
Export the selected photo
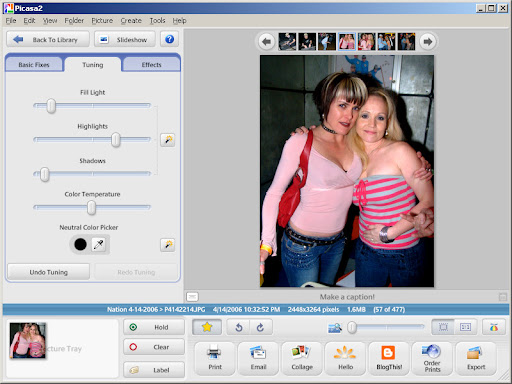[x=476, y=358]
